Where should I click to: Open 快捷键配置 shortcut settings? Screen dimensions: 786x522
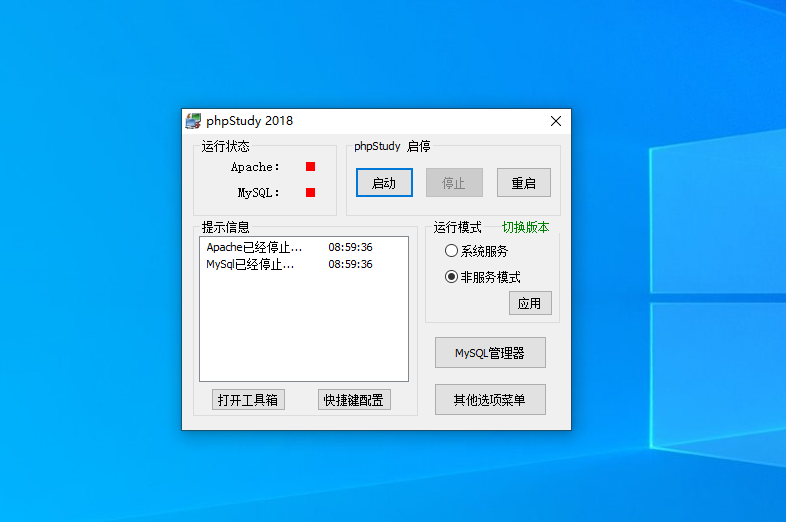pyautogui.click(x=354, y=400)
